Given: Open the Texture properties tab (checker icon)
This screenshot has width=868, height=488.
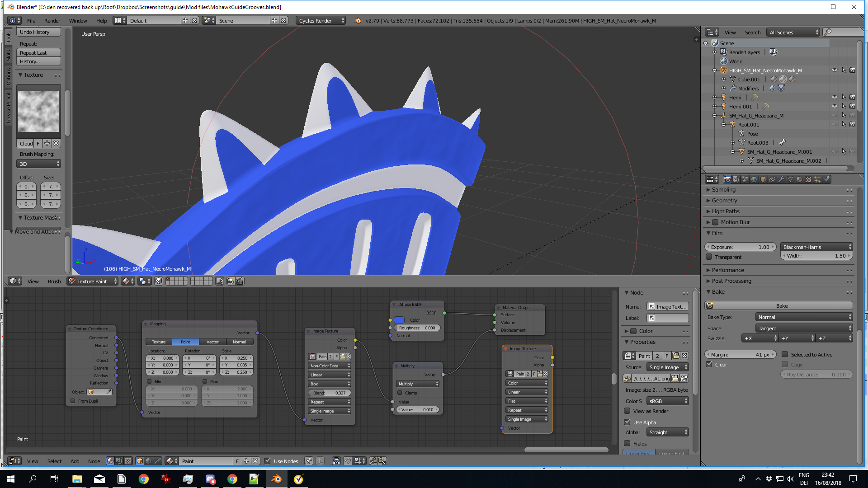Looking at the screenshot, I should point(808,179).
